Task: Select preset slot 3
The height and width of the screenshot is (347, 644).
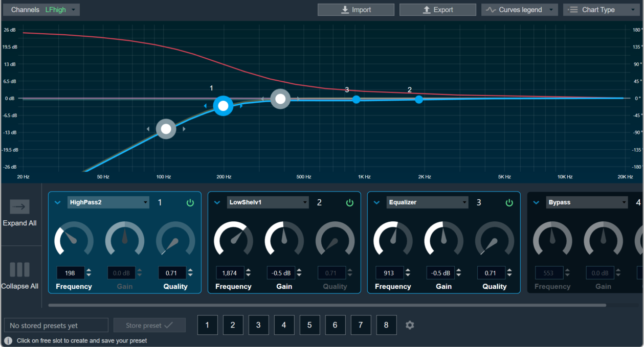Action: point(258,325)
